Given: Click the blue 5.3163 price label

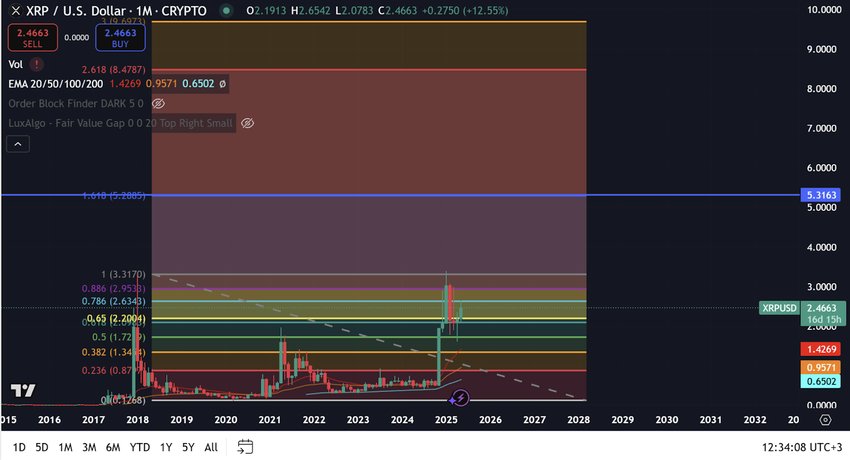Looking at the screenshot, I should click(x=821, y=195).
